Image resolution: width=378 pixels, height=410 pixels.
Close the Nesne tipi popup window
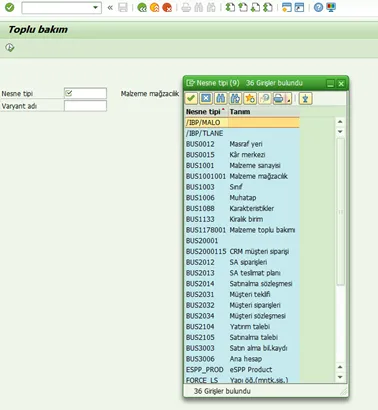click(341, 83)
